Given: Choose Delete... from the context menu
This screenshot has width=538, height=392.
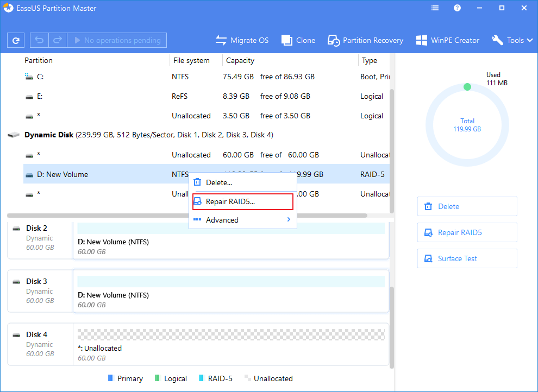Looking at the screenshot, I should [243, 182].
